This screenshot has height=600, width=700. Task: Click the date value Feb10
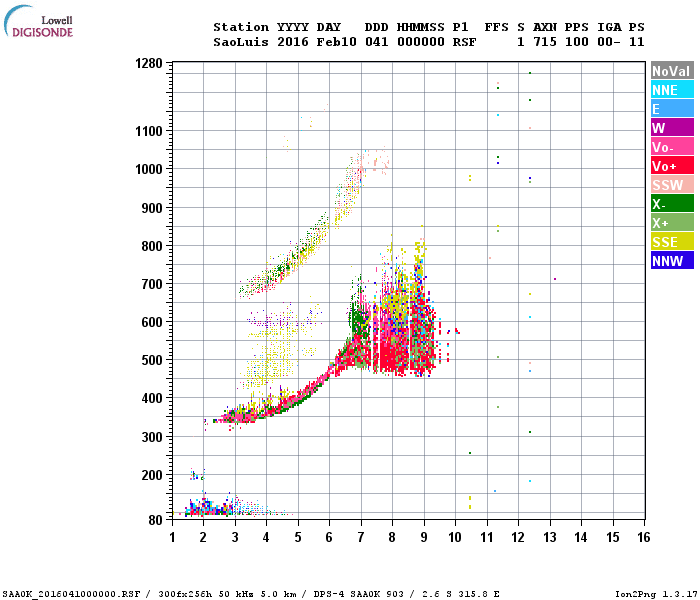pos(337,42)
